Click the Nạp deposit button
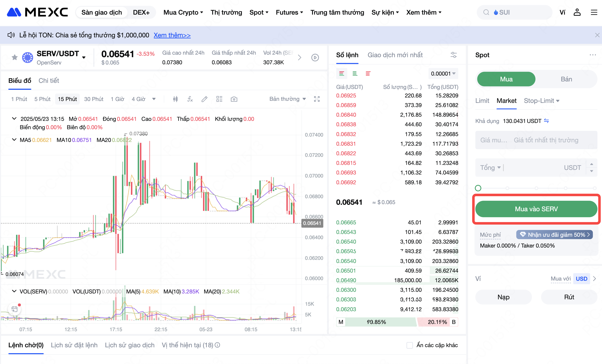Screen dimensions: 602x364 (x=503, y=297)
